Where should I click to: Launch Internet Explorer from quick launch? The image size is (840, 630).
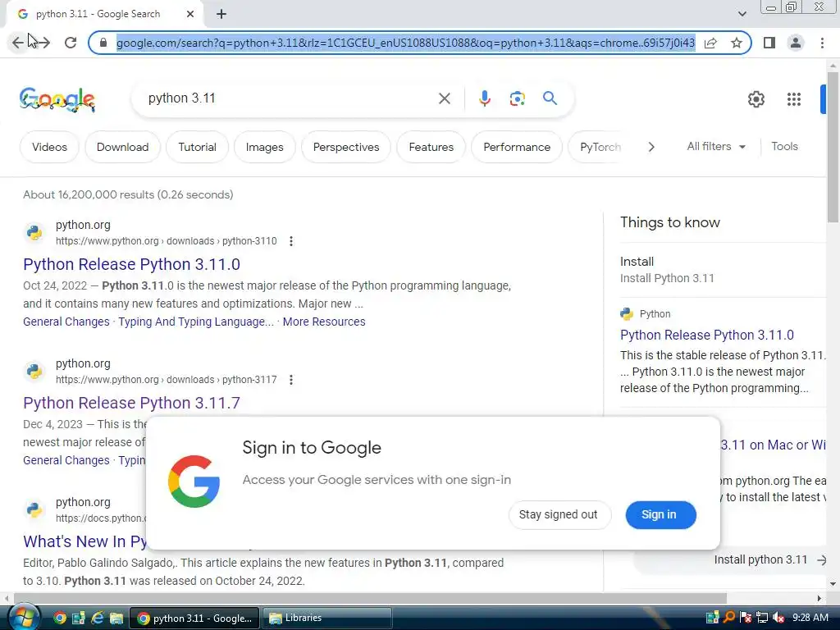98,619
